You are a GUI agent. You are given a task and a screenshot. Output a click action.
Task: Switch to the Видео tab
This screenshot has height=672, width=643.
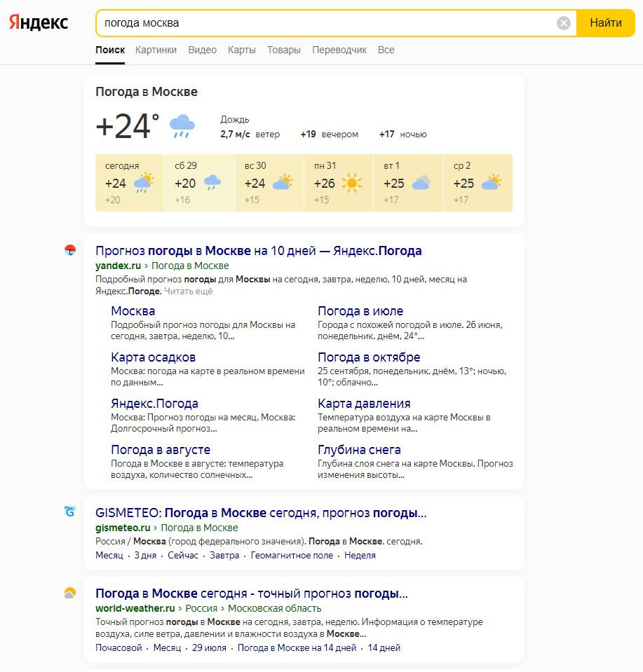point(202,50)
